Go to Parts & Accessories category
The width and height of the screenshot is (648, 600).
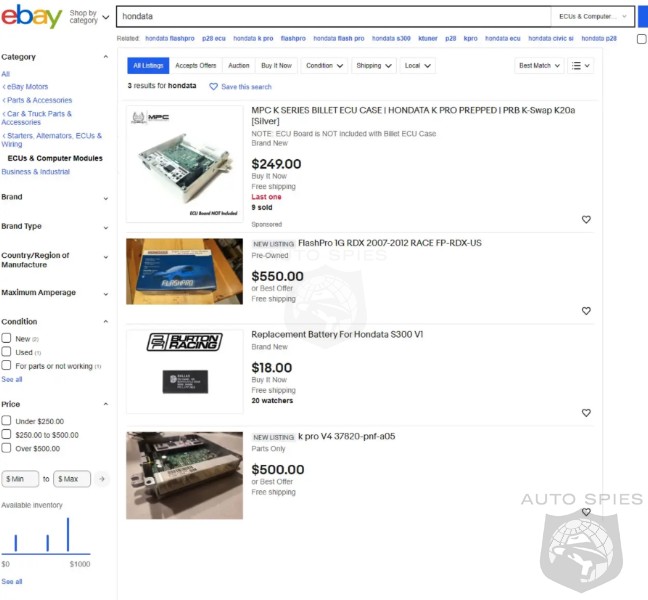click(37, 100)
